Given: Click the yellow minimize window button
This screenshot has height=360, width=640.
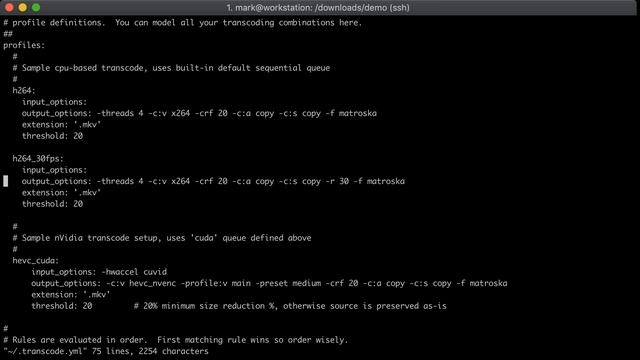Looking at the screenshot, I should pos(23,7).
